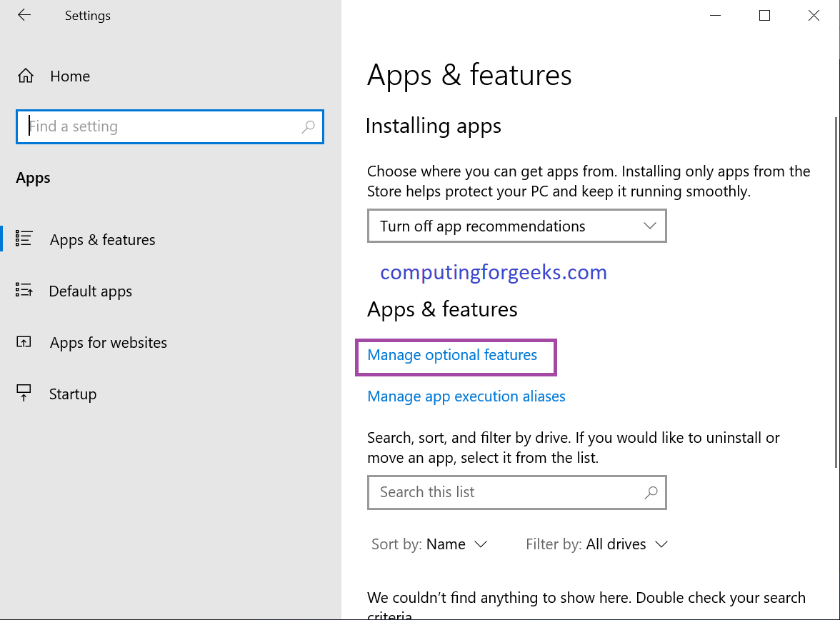Open Manage app execution aliases link
Image resolution: width=840 pixels, height=620 pixels.
click(466, 396)
